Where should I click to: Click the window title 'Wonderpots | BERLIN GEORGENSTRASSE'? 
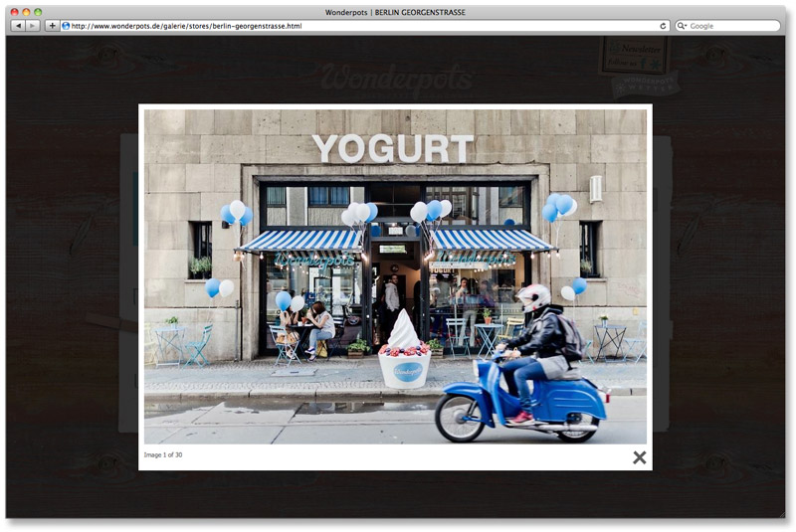pos(395,12)
